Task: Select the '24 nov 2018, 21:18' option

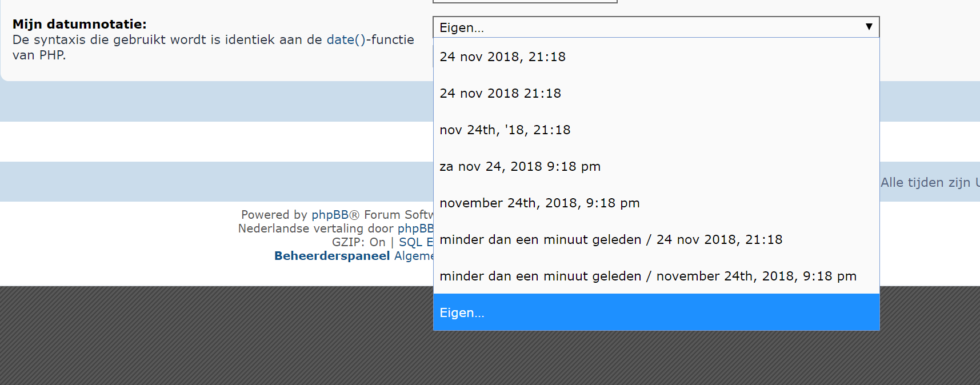Action: point(503,57)
